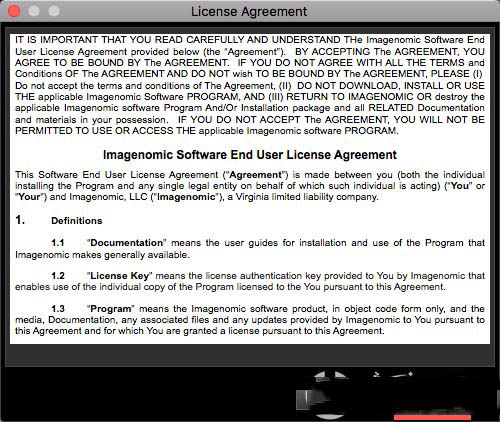This screenshot has width=500, height=422.
Task: Click the "Definitions" section heading
Action: (x=77, y=221)
